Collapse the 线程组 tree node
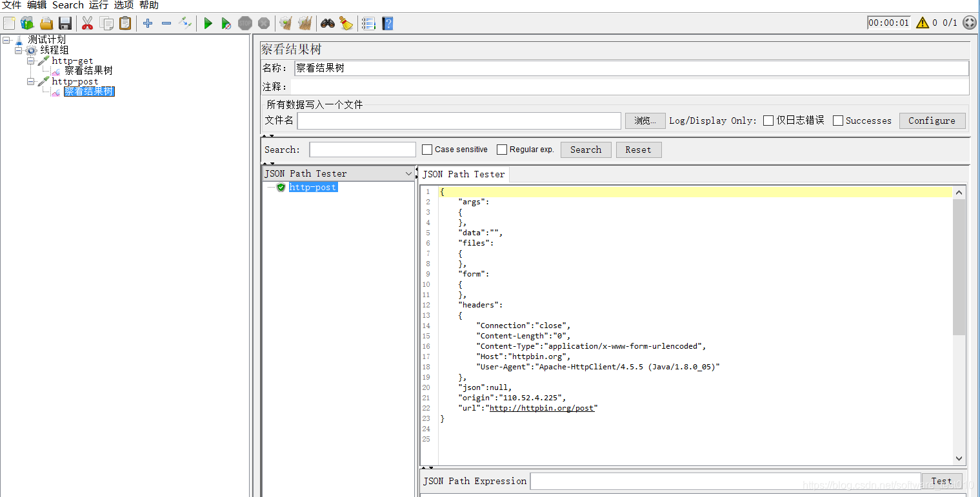The width and height of the screenshot is (980, 497). (19, 50)
